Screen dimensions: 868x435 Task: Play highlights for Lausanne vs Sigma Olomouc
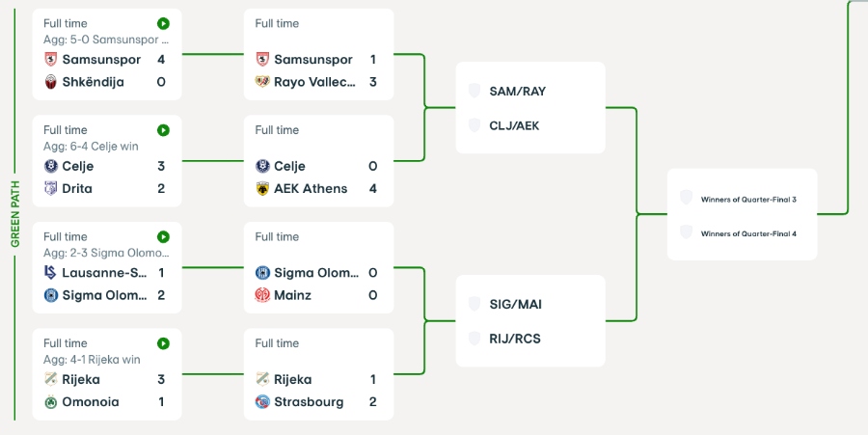[164, 236]
